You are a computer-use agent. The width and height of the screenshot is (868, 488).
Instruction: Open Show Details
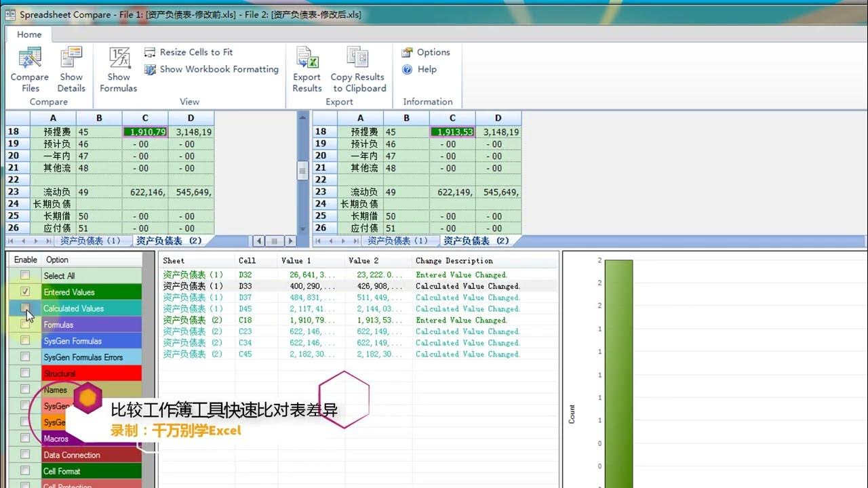pyautogui.click(x=71, y=70)
